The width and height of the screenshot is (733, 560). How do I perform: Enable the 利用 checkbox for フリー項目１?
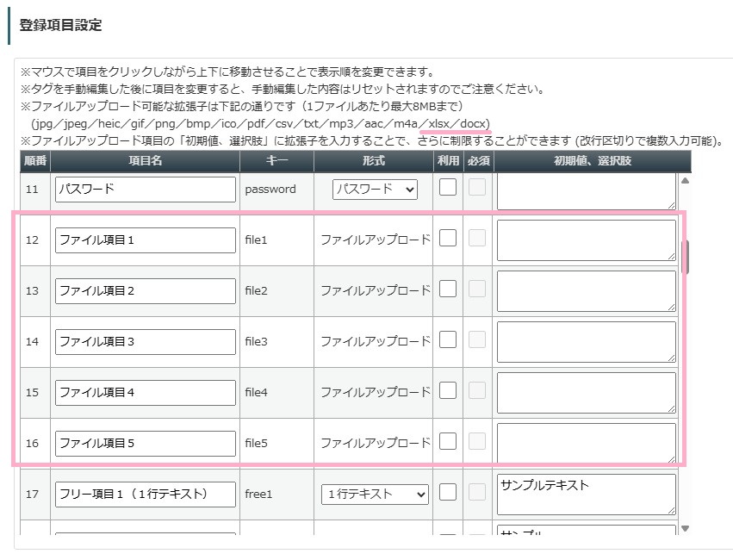447,495
